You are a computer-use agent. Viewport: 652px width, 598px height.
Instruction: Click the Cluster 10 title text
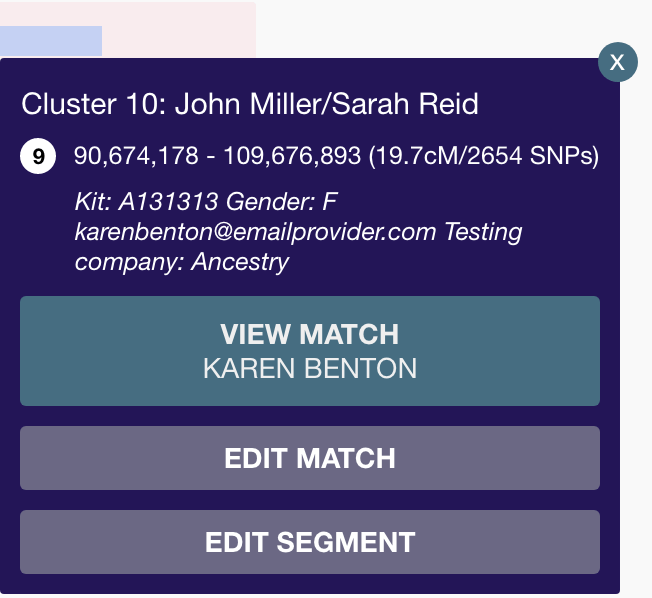(249, 104)
